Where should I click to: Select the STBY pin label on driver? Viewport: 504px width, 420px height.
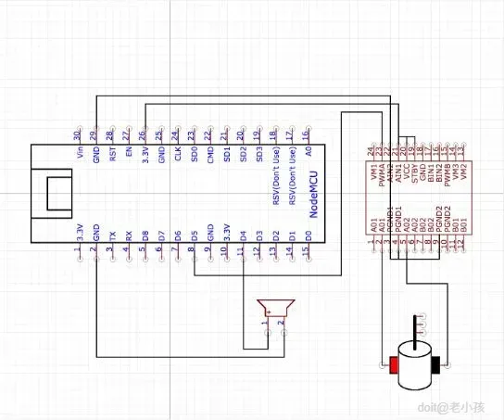(415, 173)
